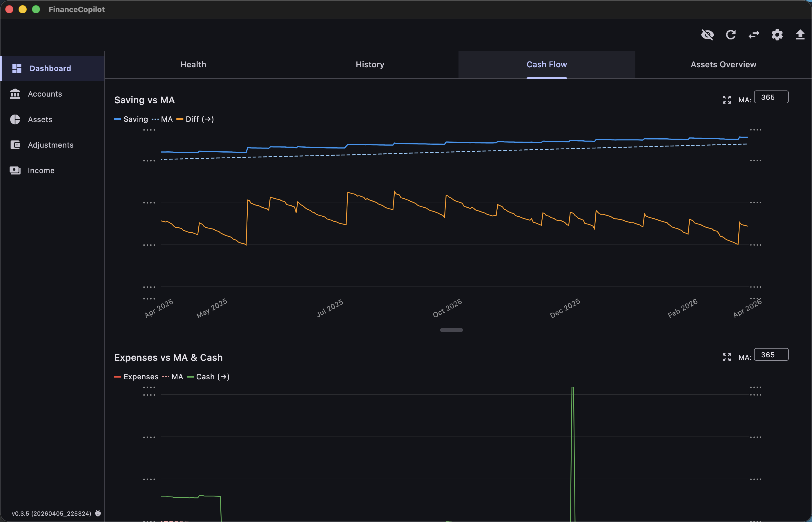Click the refresh icon in toolbar
The image size is (812, 522).
click(731, 35)
